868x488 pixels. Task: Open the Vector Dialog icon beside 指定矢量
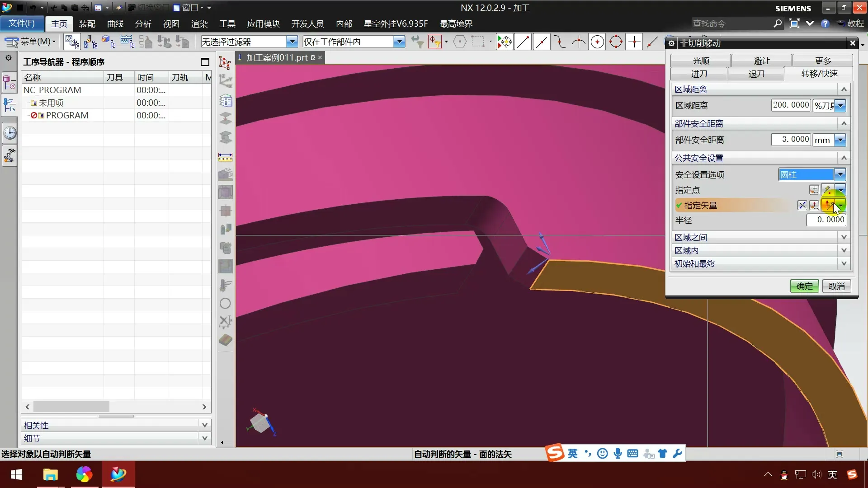point(814,206)
